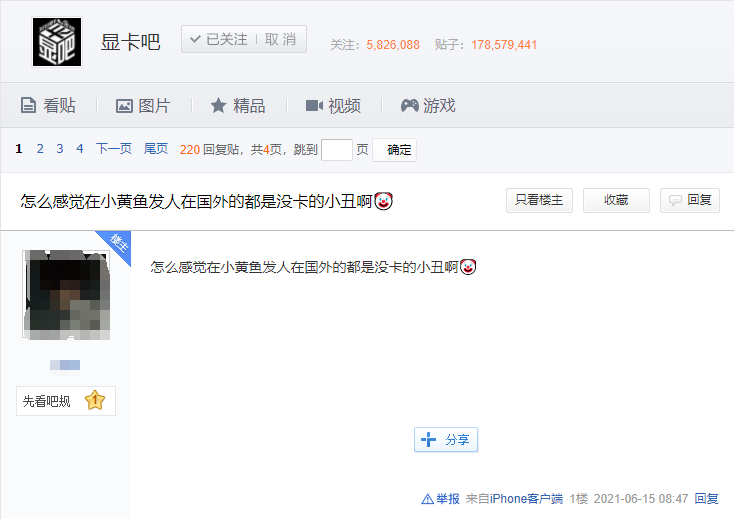Switch to the 视频 tab
The width and height of the screenshot is (734, 519).
333,105
